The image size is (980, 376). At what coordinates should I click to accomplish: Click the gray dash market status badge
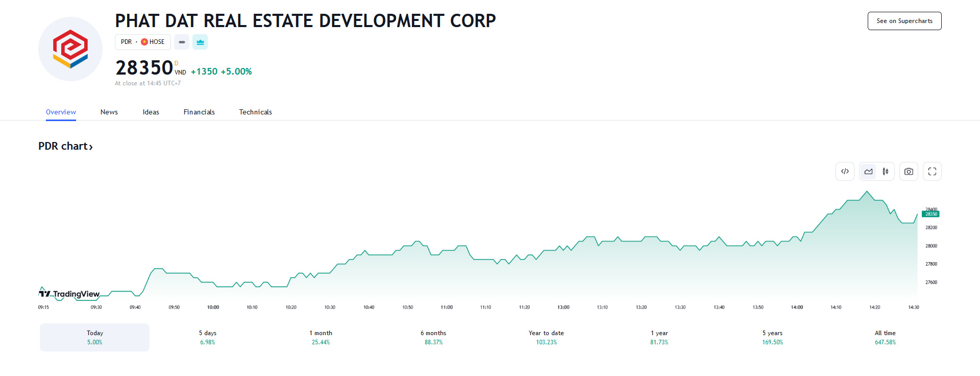pos(182,42)
